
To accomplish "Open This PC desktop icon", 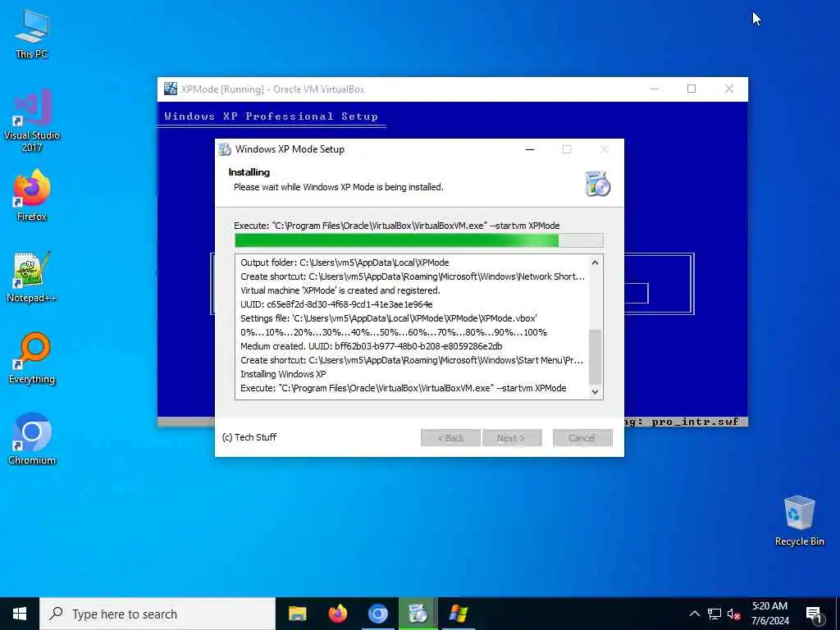I will pyautogui.click(x=32, y=33).
